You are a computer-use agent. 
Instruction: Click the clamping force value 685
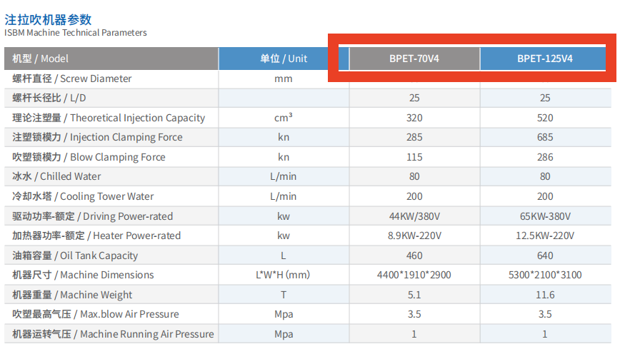pos(545,137)
